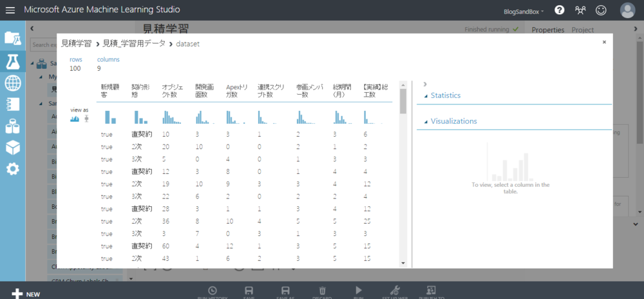Open the Trained Models cube icon
Screen dimensions: 644x299
tap(12, 148)
